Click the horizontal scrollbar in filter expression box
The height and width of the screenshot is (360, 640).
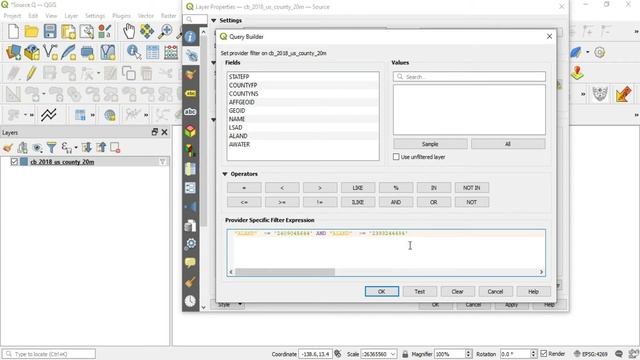pos(285,272)
